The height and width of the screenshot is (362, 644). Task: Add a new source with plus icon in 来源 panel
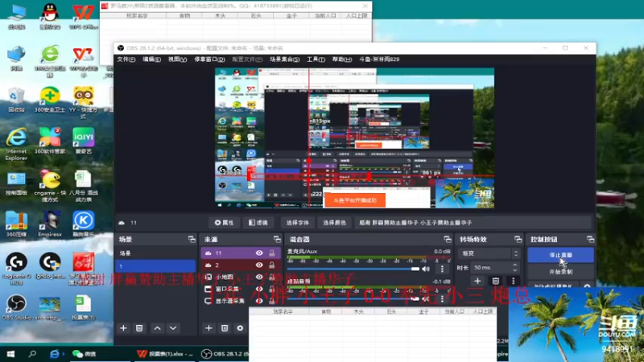click(x=208, y=328)
